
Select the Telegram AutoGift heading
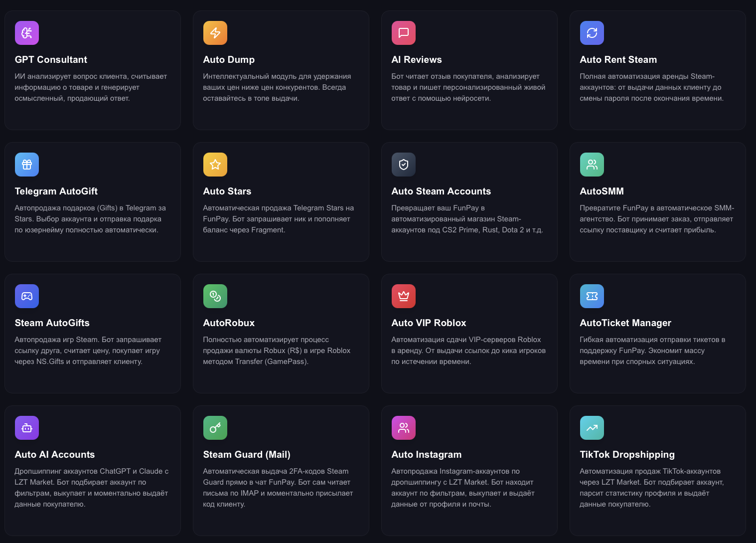56,191
